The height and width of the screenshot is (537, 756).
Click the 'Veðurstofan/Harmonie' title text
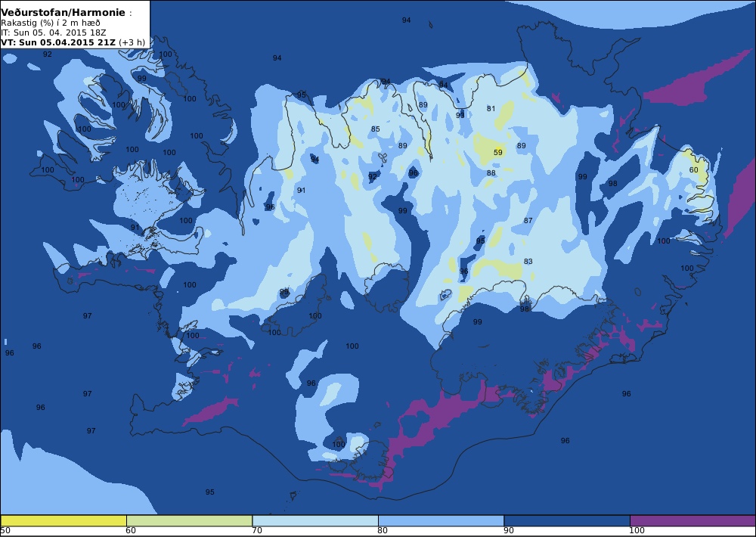pyautogui.click(x=64, y=13)
